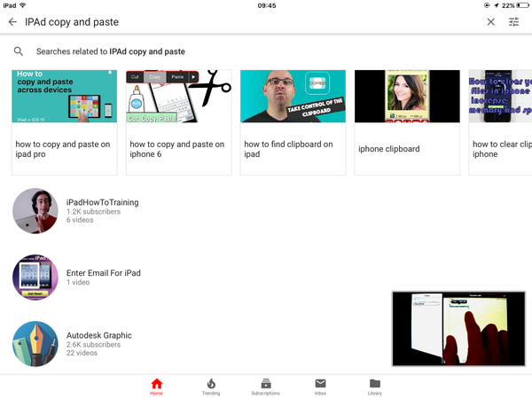Screen dimensions: 532x399
Task: Click the Autodesk Graphic channel name
Action: click(x=99, y=335)
